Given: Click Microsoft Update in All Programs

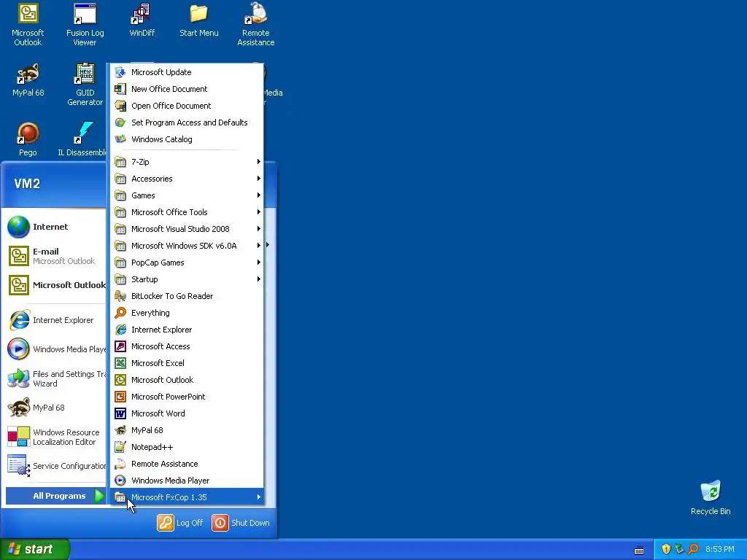Looking at the screenshot, I should [x=187, y=72].
